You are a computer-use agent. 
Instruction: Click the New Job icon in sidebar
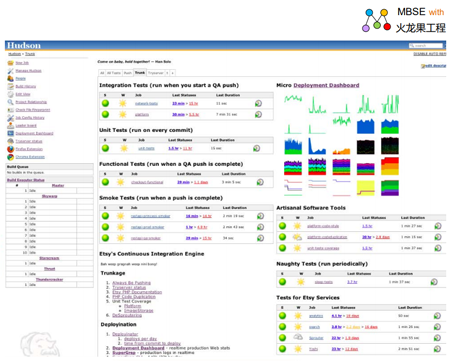click(10, 63)
